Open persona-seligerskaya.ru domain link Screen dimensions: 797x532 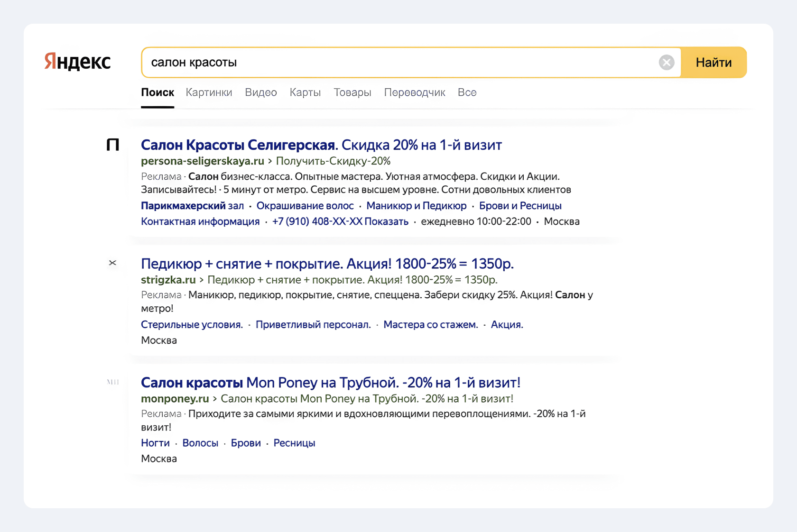click(203, 161)
